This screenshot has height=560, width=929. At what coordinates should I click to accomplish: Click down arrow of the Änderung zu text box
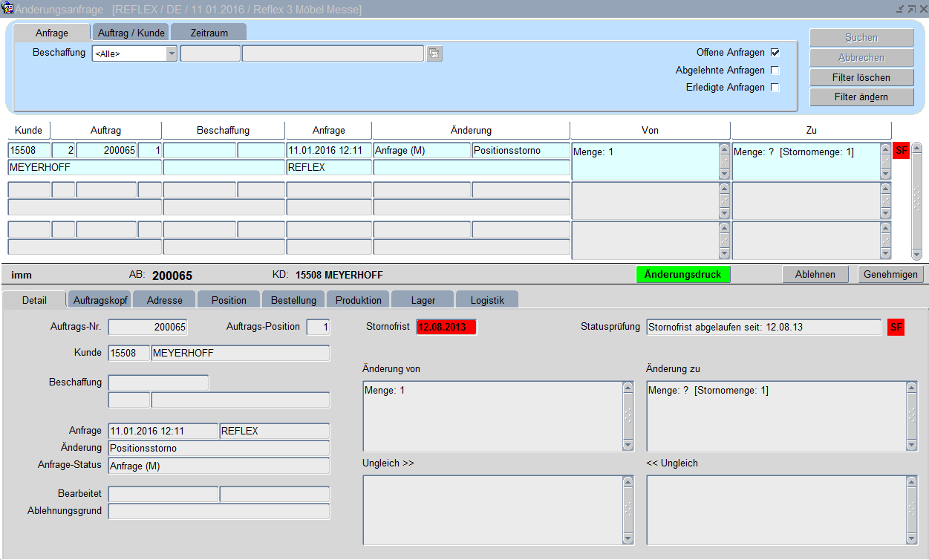[x=911, y=445]
